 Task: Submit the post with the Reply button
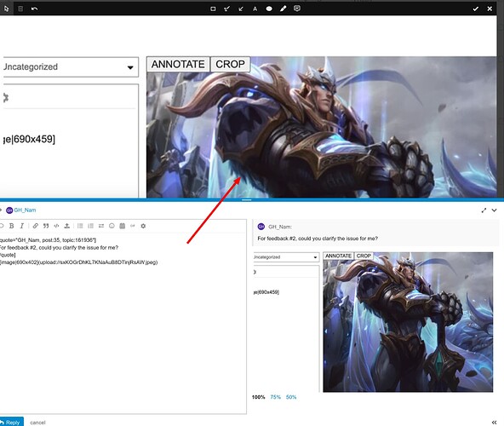(x=11, y=422)
